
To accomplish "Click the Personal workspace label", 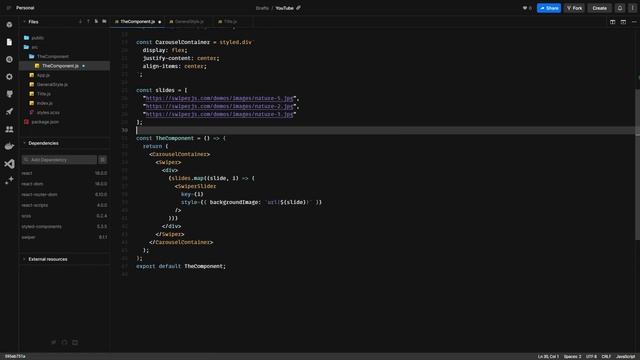I will coord(25,8).
